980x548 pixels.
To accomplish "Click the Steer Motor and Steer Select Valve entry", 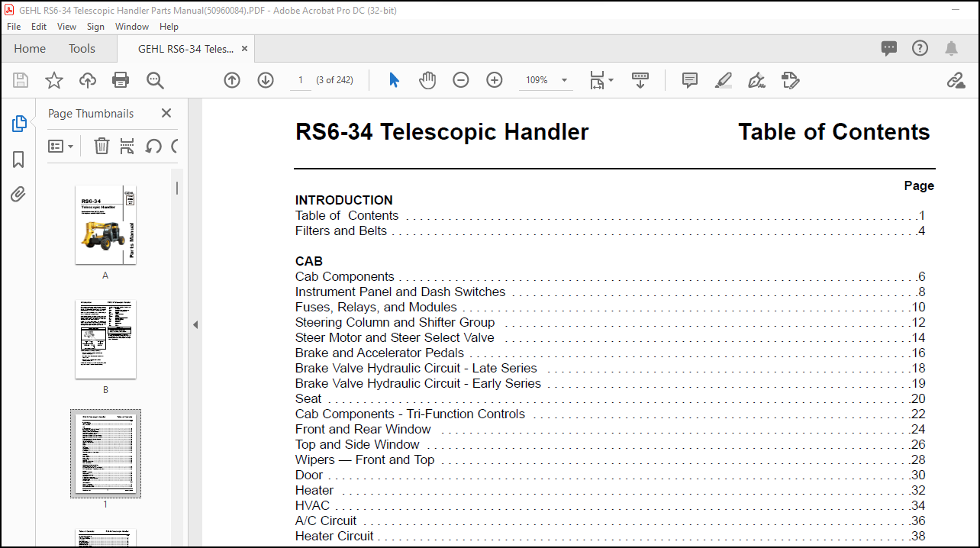I will [610, 337].
